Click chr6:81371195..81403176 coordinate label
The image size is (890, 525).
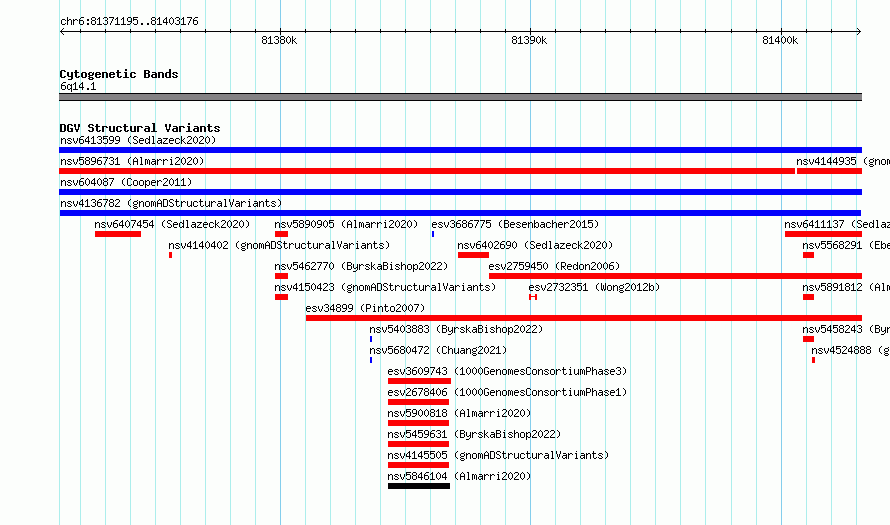(129, 22)
